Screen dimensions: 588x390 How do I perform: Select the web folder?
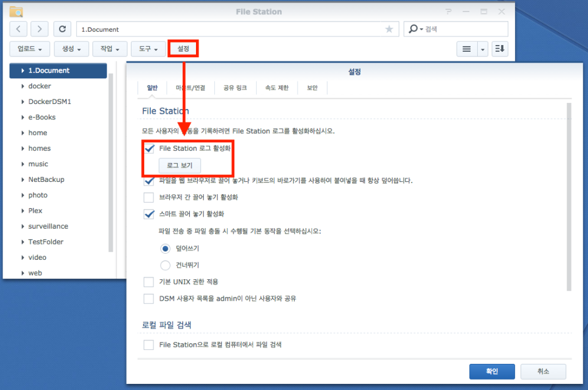coord(35,273)
